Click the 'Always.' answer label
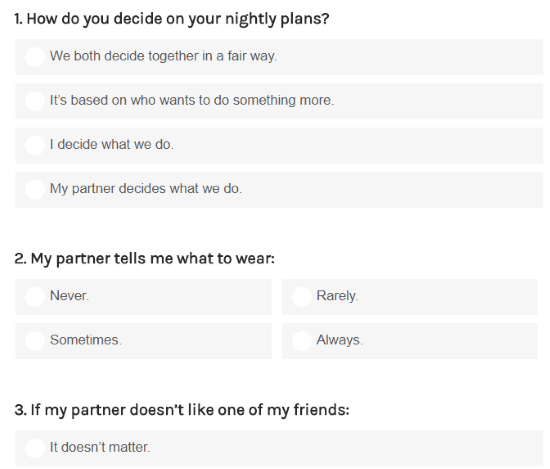 (x=340, y=340)
